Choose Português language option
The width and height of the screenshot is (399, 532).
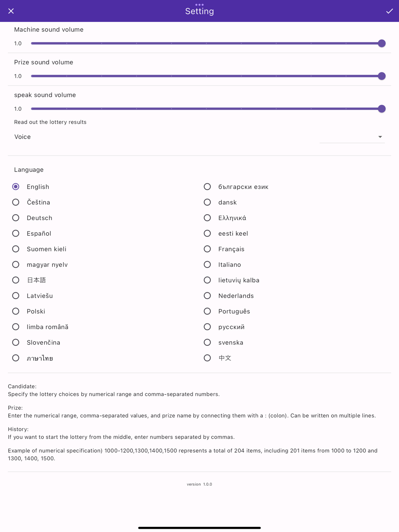coord(207,311)
